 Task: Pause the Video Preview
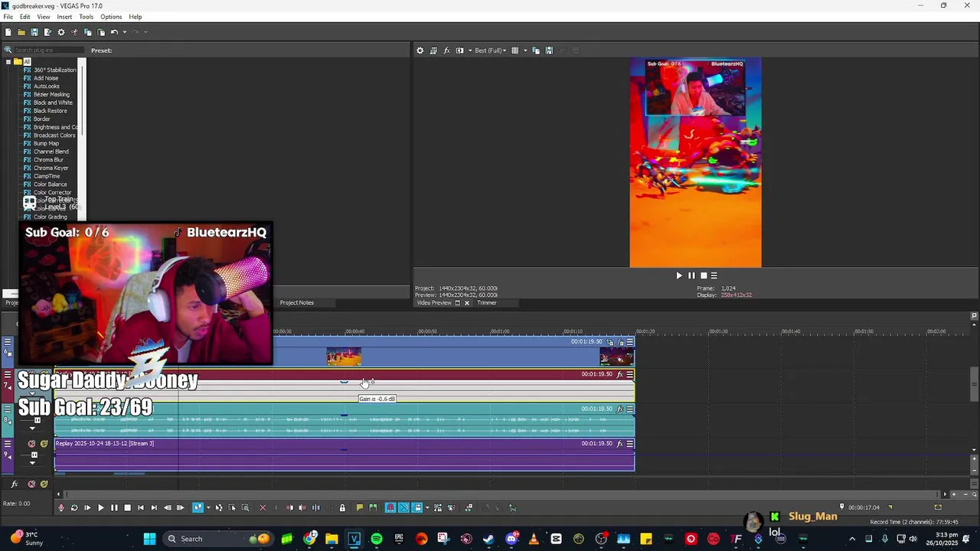[691, 275]
